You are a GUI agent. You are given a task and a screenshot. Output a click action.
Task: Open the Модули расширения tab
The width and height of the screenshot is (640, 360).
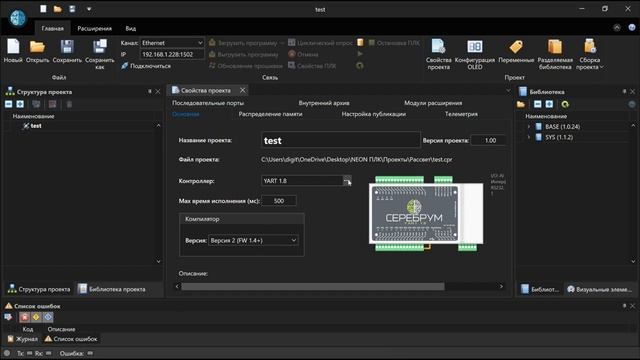click(433, 103)
